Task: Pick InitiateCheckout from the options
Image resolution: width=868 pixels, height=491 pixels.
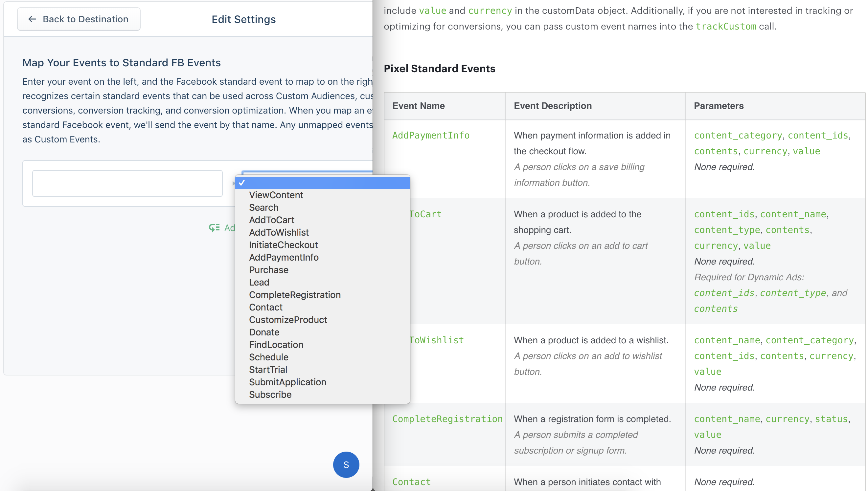Action: 283,245
